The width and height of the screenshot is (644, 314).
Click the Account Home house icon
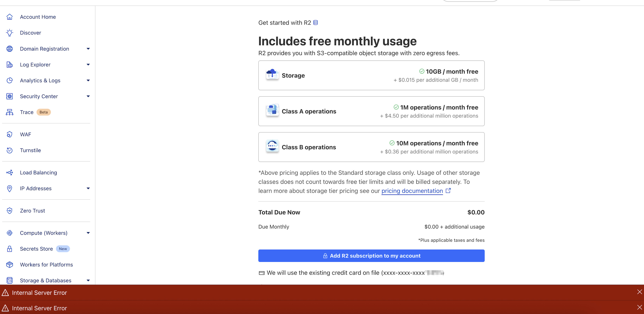point(10,17)
